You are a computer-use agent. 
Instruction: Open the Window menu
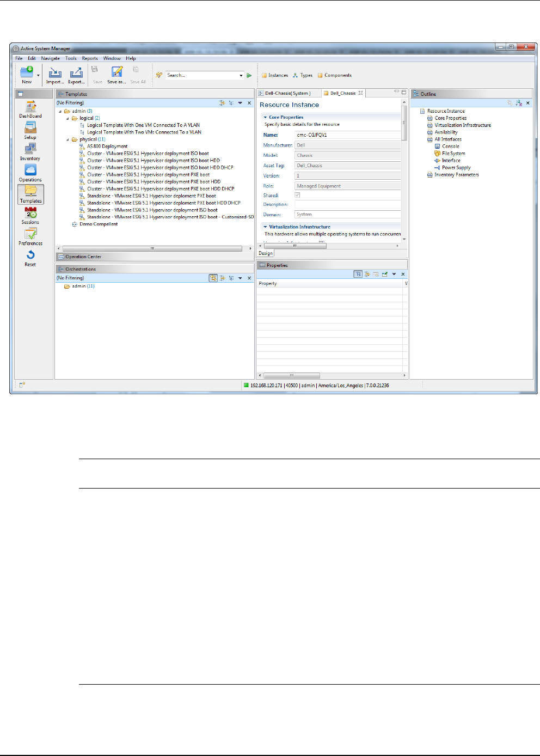(112, 58)
